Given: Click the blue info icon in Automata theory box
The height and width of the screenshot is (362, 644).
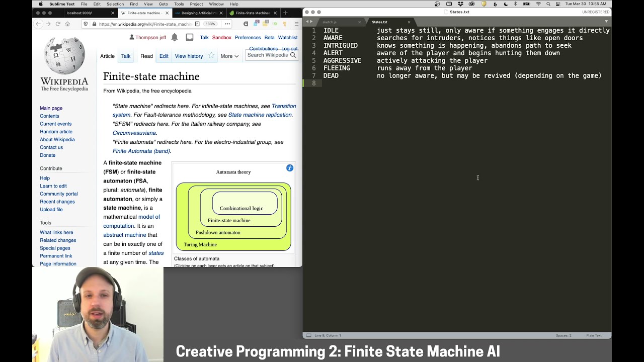Looking at the screenshot, I should [290, 168].
